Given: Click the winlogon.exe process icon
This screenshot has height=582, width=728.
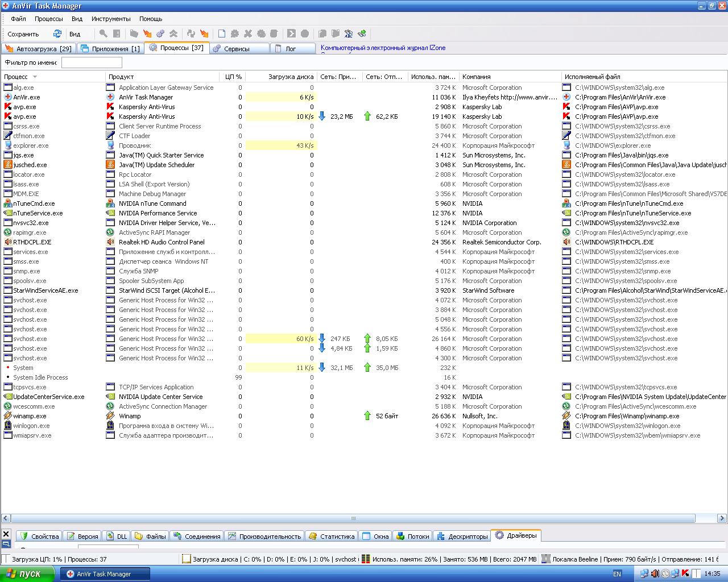Looking at the screenshot, I should point(8,426).
